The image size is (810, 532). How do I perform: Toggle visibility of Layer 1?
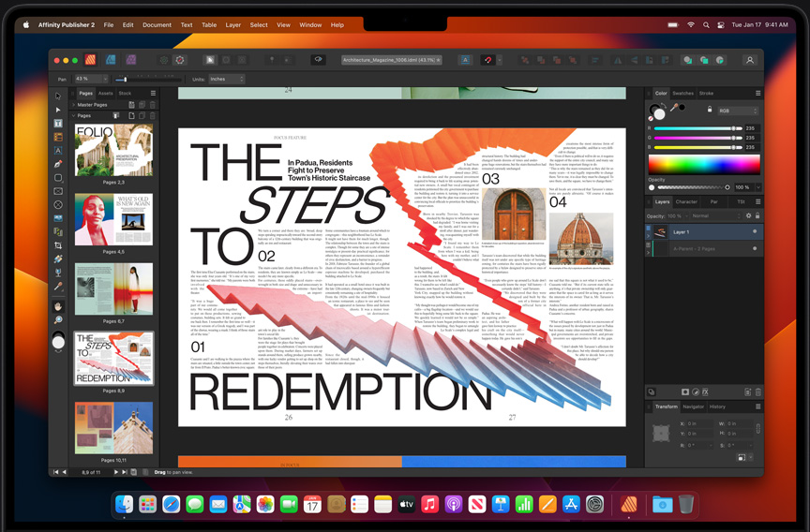tap(754, 231)
